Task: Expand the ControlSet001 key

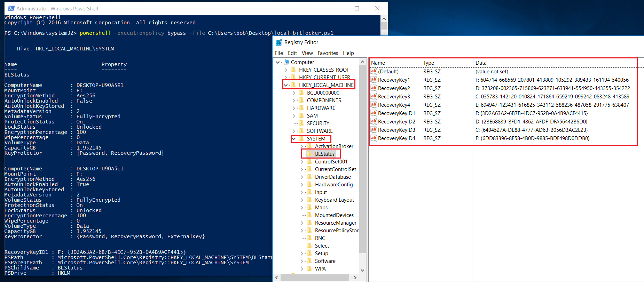Action: pos(302,162)
